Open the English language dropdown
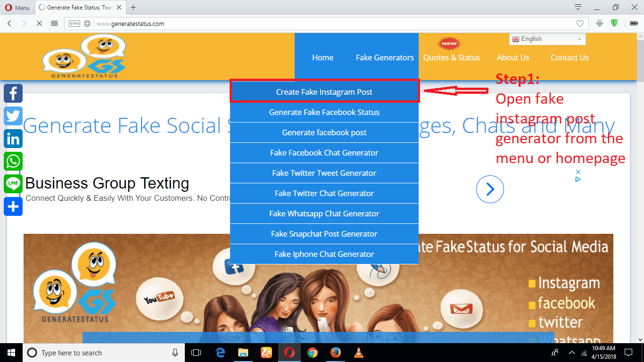The width and height of the screenshot is (644, 362). tap(547, 39)
